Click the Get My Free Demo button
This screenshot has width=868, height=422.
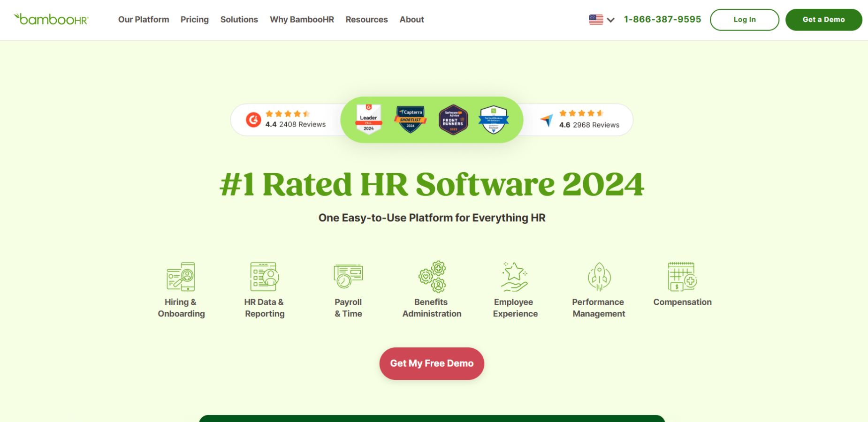click(432, 363)
